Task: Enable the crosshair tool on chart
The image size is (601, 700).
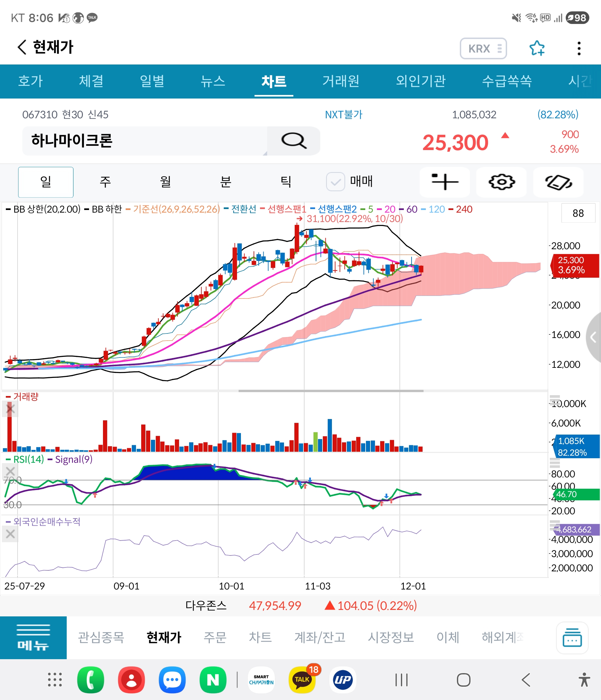Action: click(444, 182)
